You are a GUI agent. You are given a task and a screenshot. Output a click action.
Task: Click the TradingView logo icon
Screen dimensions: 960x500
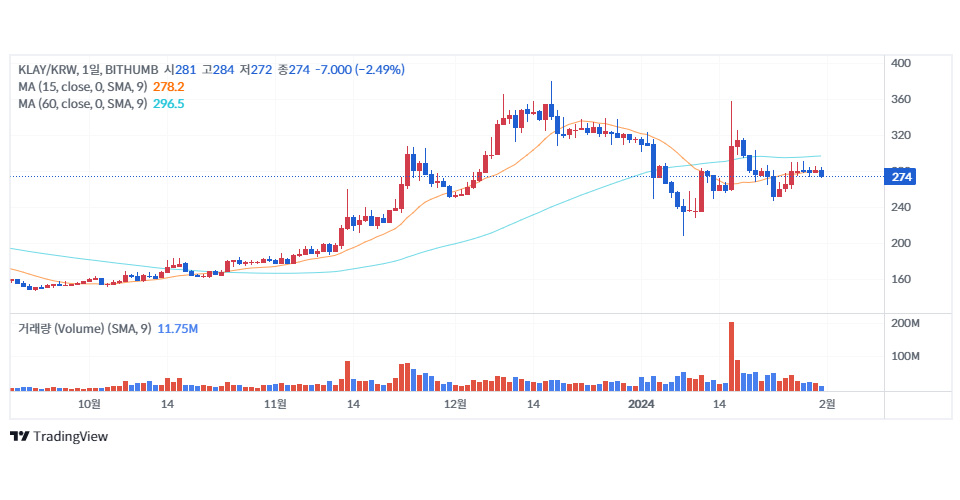tap(18, 436)
